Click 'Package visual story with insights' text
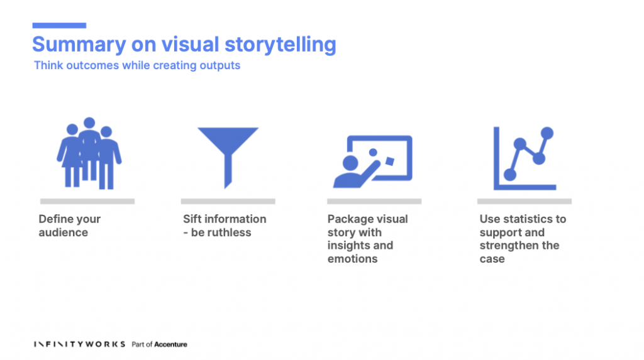The width and height of the screenshot is (644, 360). click(x=367, y=239)
